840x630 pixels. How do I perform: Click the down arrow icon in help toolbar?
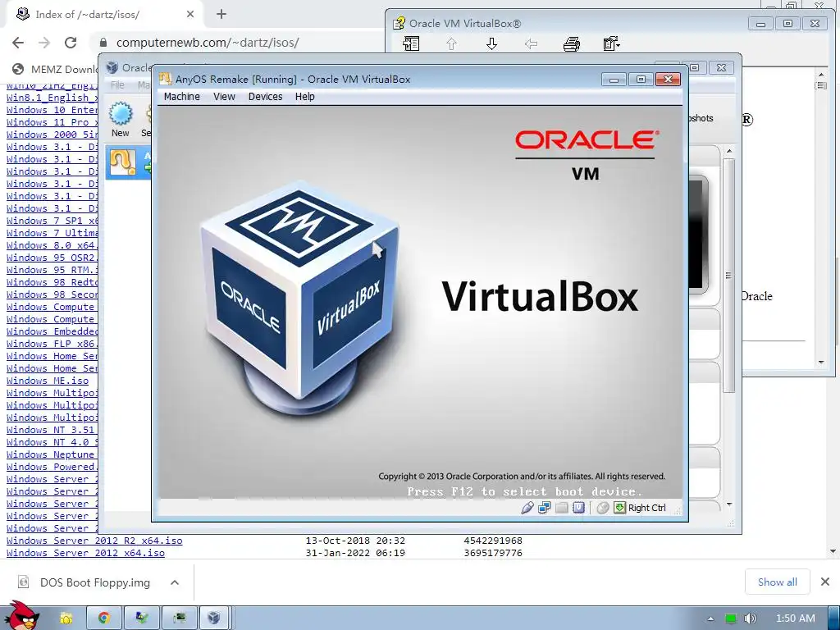[x=491, y=44]
